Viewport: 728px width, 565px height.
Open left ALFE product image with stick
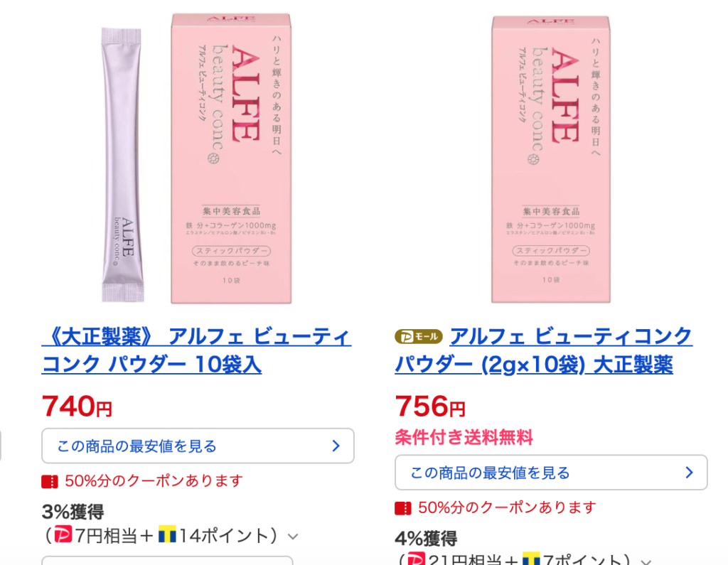(x=197, y=158)
